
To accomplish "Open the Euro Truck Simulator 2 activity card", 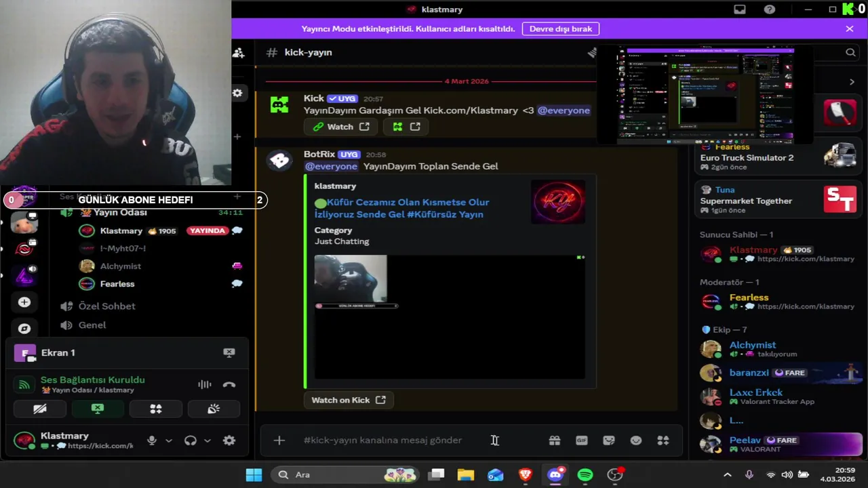I will tap(778, 157).
